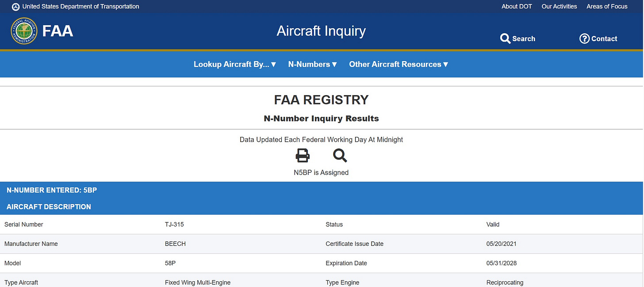Open the About DOT link

(517, 7)
